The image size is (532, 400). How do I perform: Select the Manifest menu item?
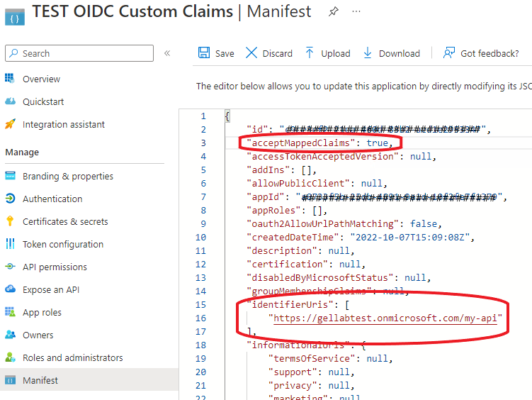point(89,380)
